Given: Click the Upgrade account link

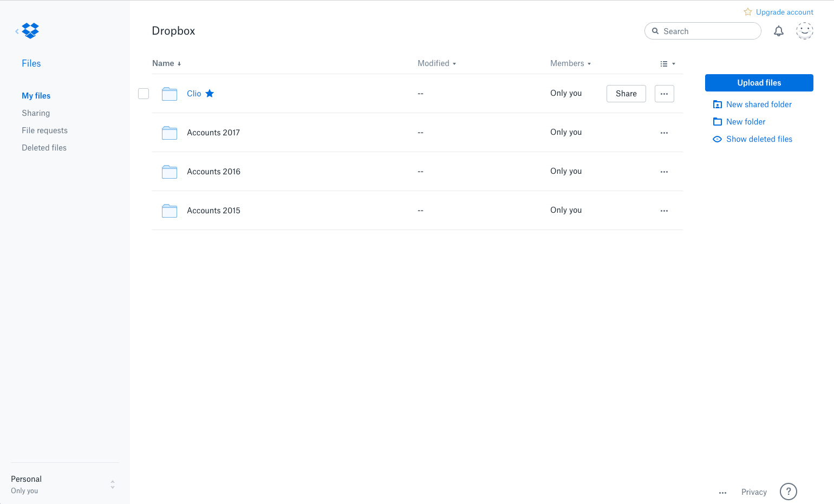Looking at the screenshot, I should coord(785,12).
